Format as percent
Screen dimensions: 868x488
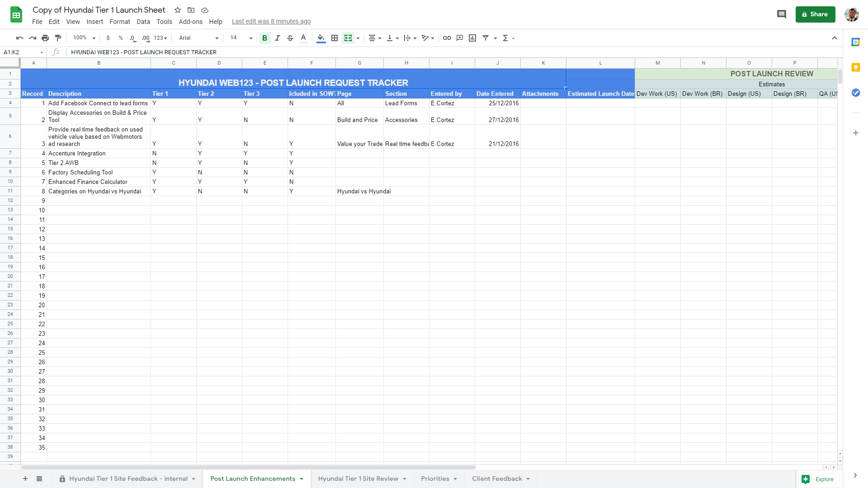point(121,38)
